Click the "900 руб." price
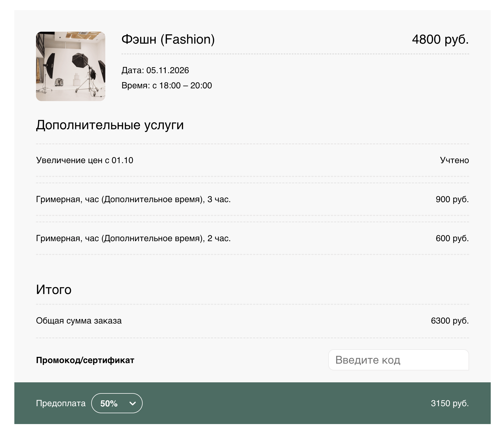Viewport: 504px width, 433px height. (x=452, y=199)
